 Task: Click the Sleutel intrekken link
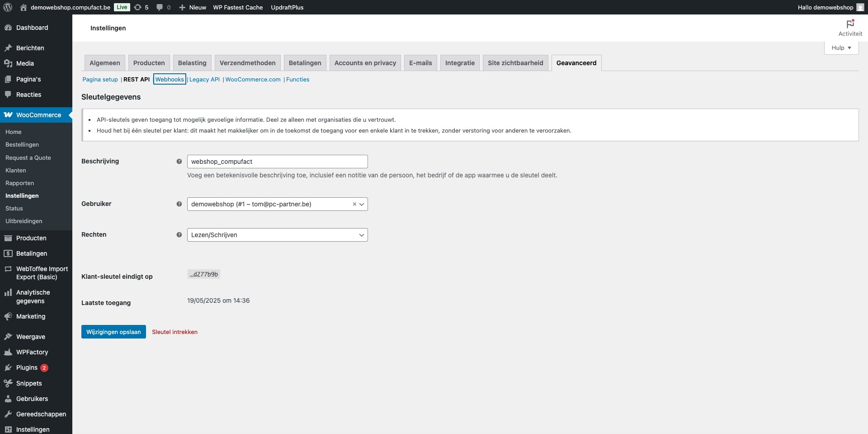[x=175, y=332]
